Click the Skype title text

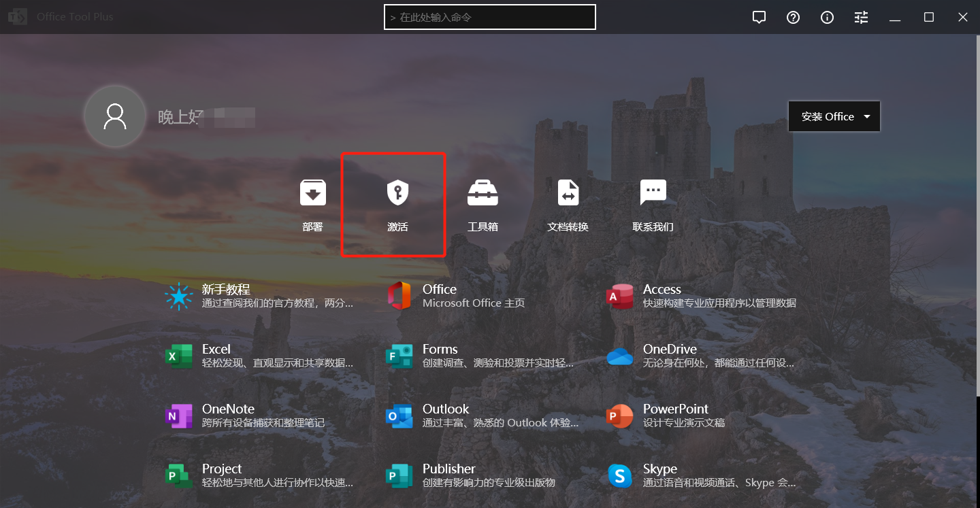point(660,469)
